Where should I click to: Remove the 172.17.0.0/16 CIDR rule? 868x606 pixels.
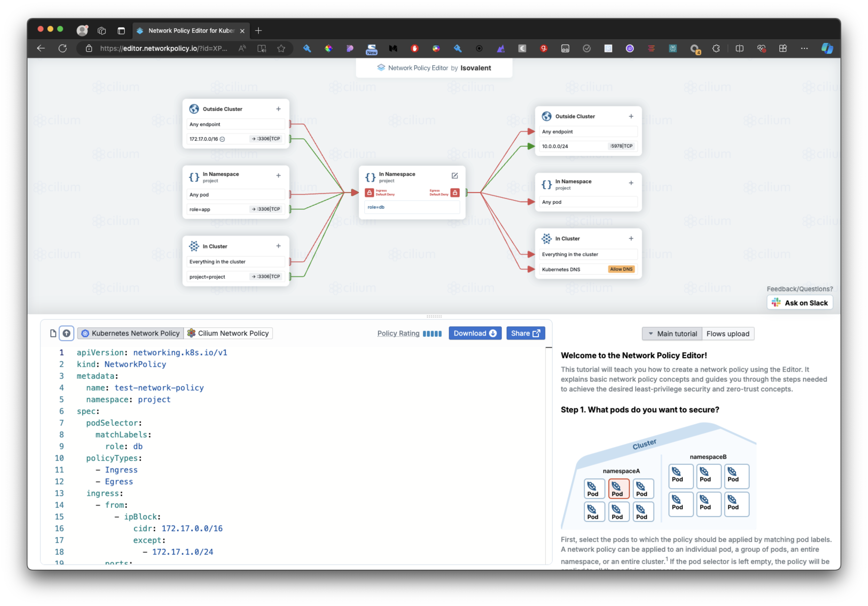(222, 140)
